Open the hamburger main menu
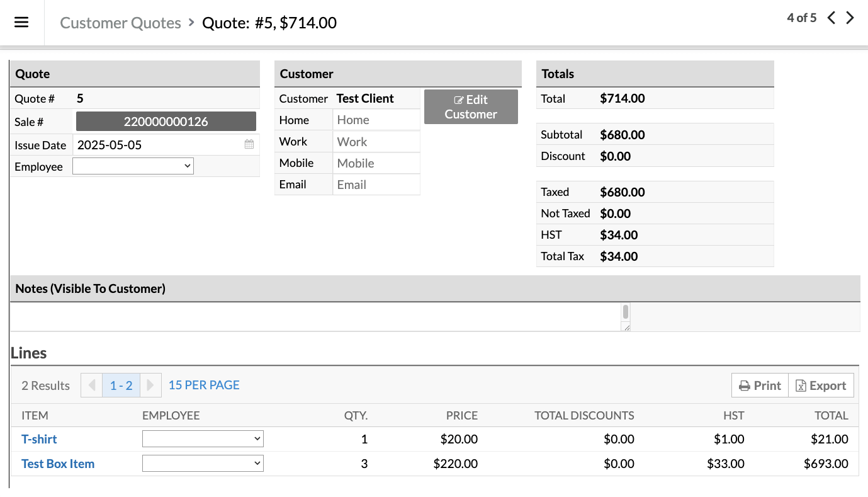This screenshot has height=497, width=868. 21,23
